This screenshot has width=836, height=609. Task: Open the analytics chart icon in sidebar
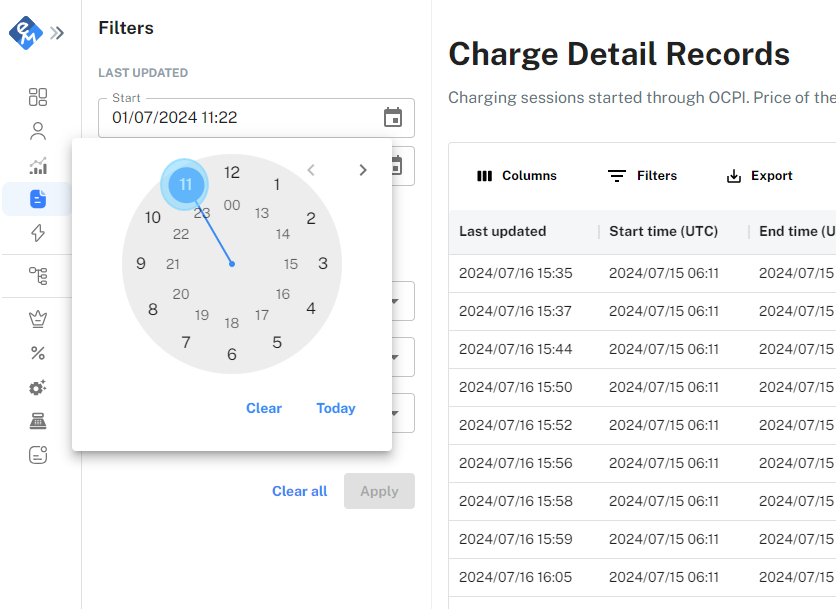coord(38,166)
